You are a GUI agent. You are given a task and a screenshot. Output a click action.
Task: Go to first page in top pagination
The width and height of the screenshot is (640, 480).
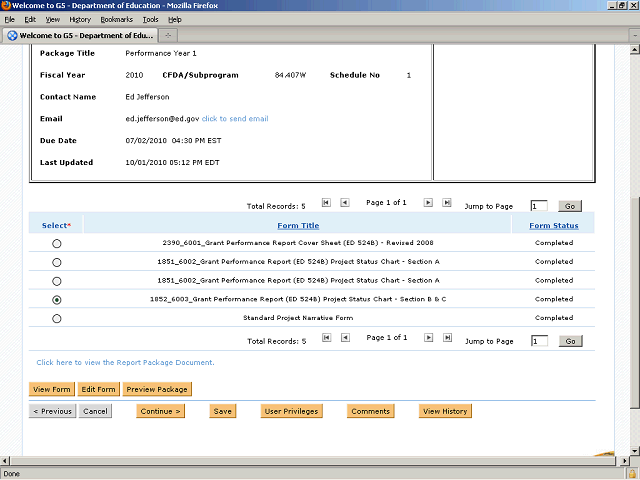(x=326, y=202)
